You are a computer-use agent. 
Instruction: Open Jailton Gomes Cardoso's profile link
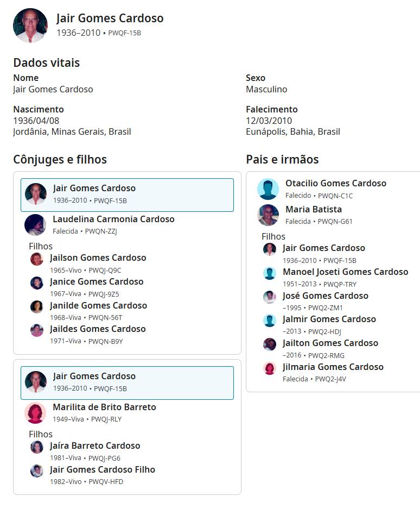click(330, 343)
